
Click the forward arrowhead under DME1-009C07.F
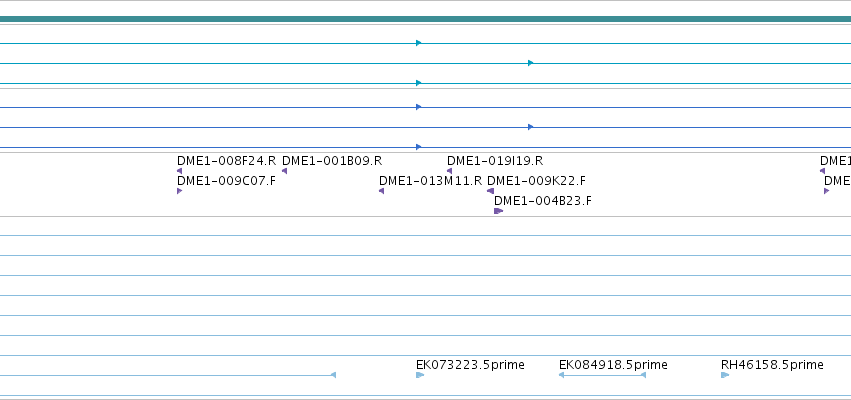coord(180,191)
